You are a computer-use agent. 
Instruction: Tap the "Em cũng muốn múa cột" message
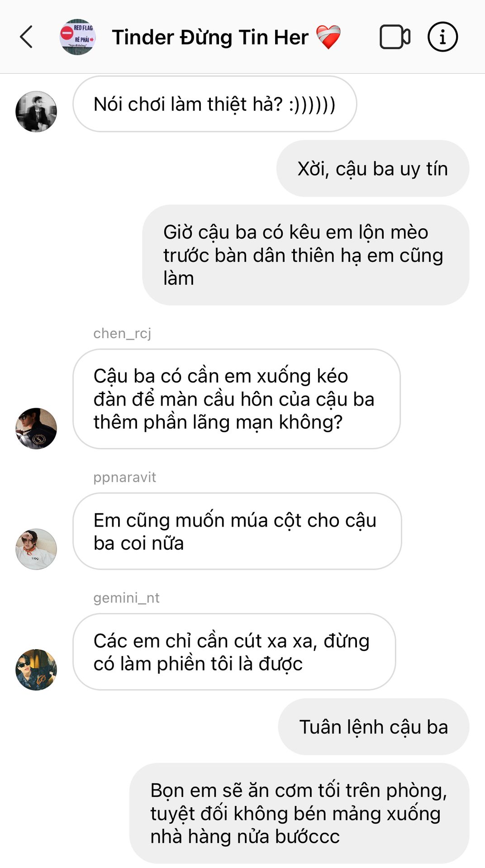[x=237, y=531]
